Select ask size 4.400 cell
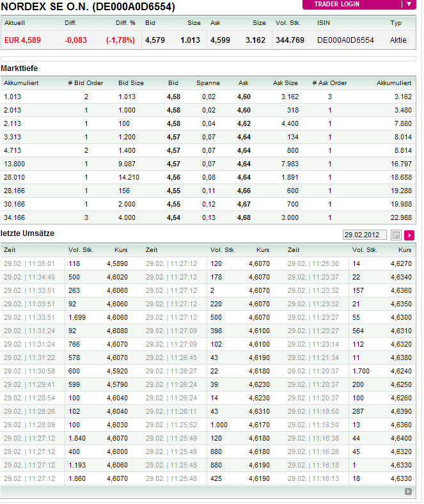 [x=290, y=123]
